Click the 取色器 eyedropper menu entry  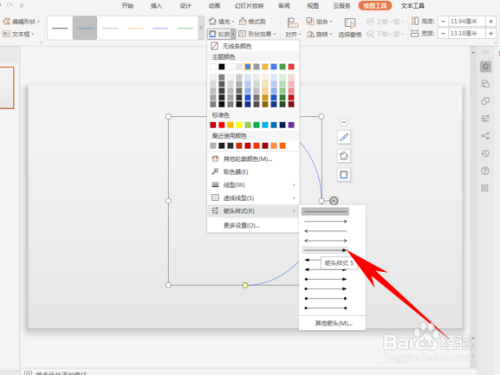(253, 172)
